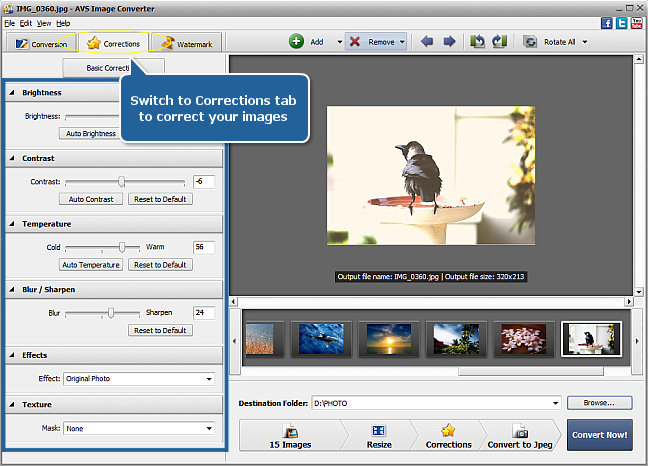Click the Sharpen value field

point(204,313)
